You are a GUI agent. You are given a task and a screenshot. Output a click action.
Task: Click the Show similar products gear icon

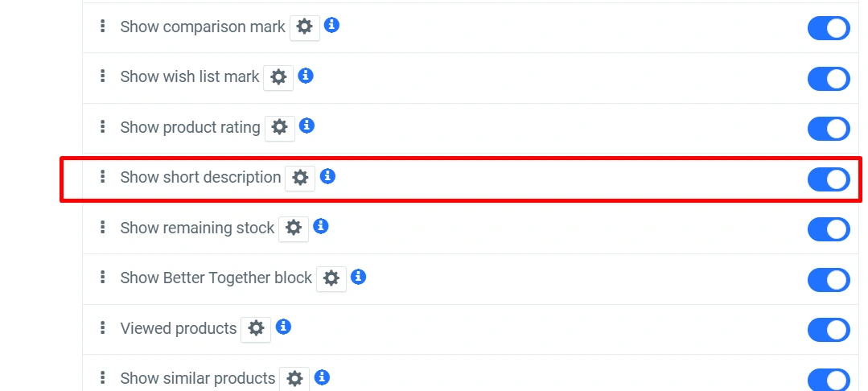pyautogui.click(x=295, y=378)
